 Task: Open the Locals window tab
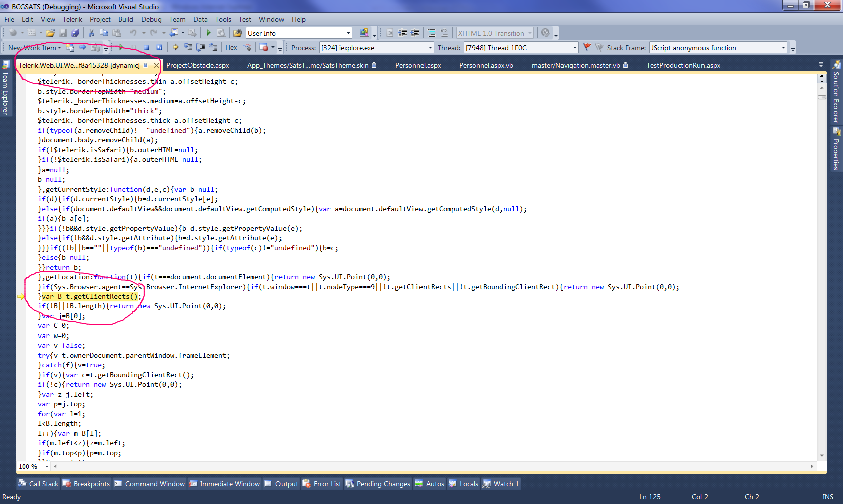point(464,484)
